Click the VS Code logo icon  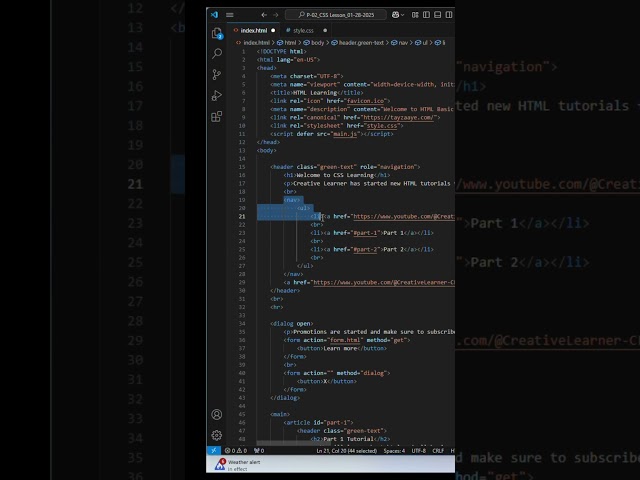coord(214,15)
